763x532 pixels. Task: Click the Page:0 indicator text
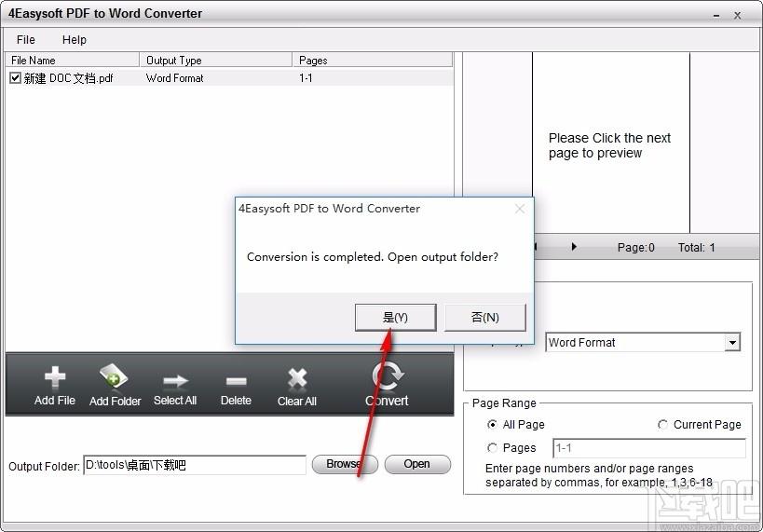[x=635, y=247]
